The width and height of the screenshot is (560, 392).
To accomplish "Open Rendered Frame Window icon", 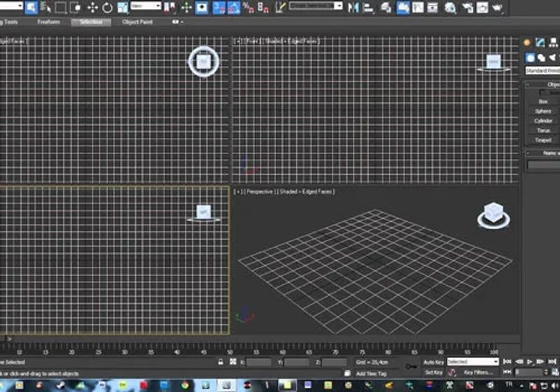I will pos(482,8).
